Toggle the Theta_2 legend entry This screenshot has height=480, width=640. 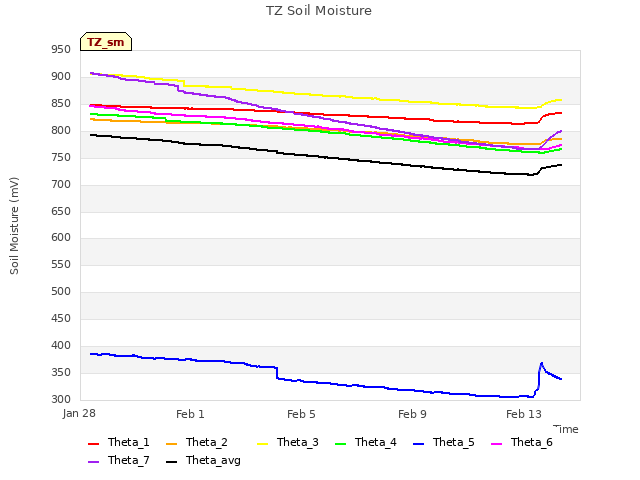click(x=197, y=442)
